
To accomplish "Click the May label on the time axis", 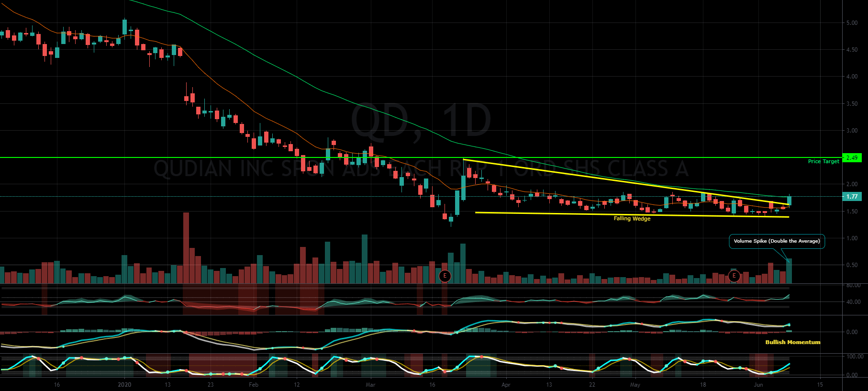I will [x=635, y=385].
